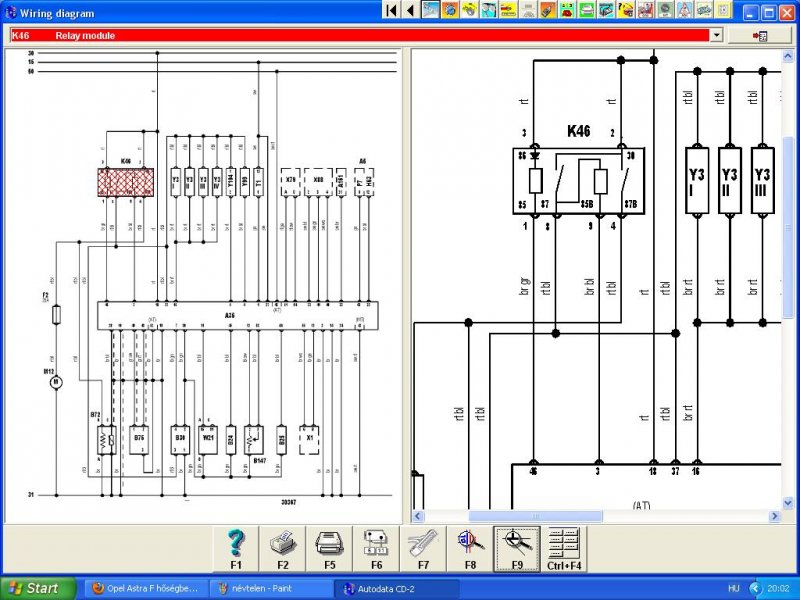
Task: Click the left arrow of the horizontal scrollbar
Action: (x=418, y=516)
